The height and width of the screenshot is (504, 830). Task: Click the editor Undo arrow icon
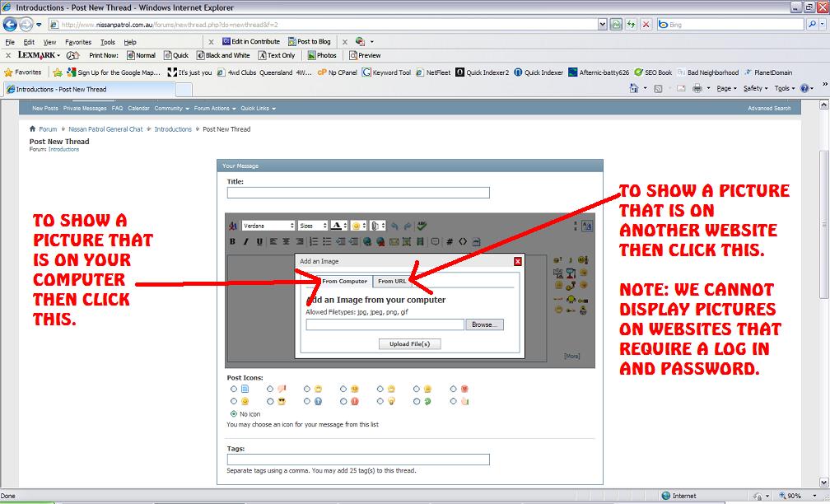tap(394, 226)
